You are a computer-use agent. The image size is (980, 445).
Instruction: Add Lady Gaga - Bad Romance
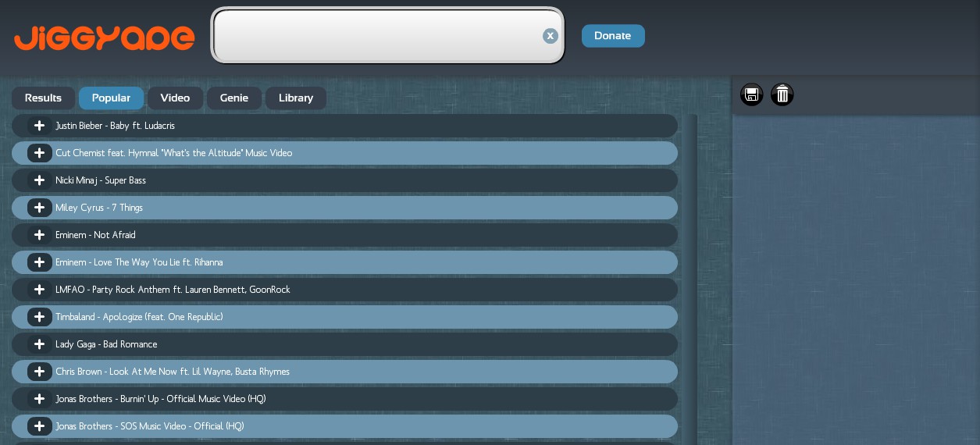[x=39, y=344]
